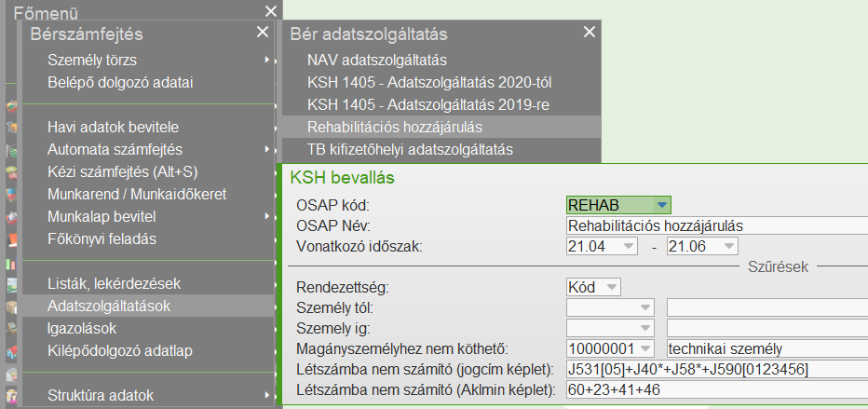868x409 pixels.
Task: Click the Szűrések section label
Action: [779, 266]
